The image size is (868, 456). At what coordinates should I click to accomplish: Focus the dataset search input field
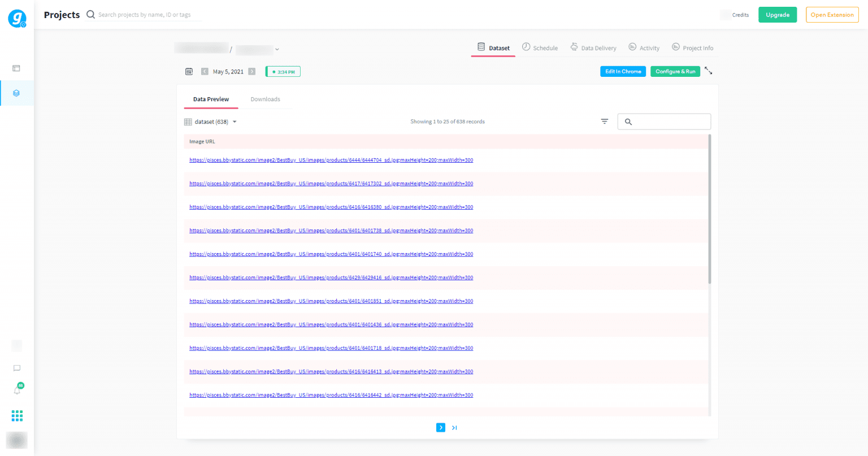tap(664, 121)
